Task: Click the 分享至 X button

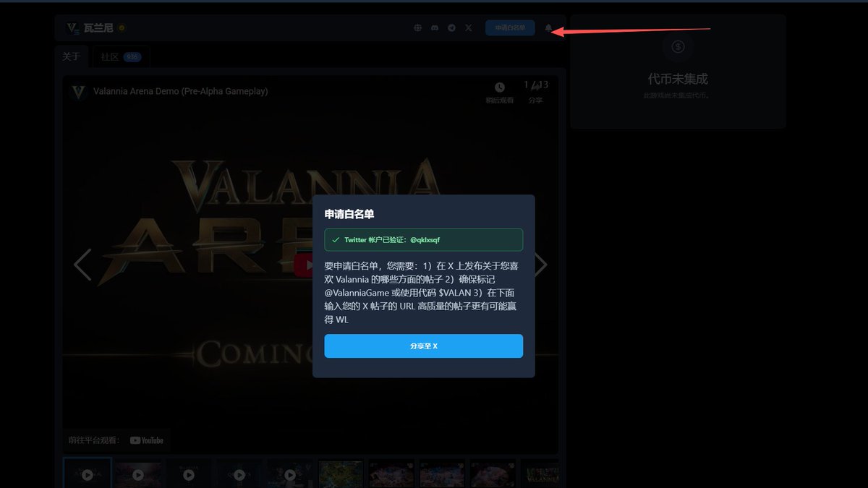Action: click(x=424, y=346)
